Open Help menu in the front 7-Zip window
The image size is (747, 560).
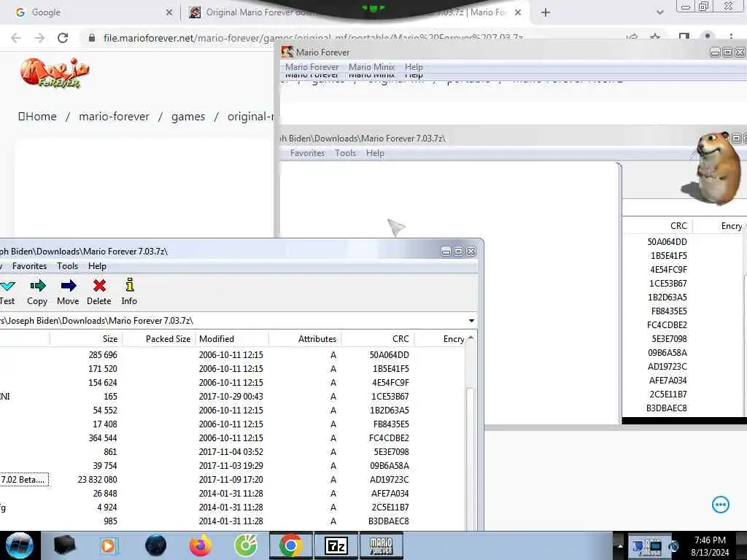click(x=97, y=266)
